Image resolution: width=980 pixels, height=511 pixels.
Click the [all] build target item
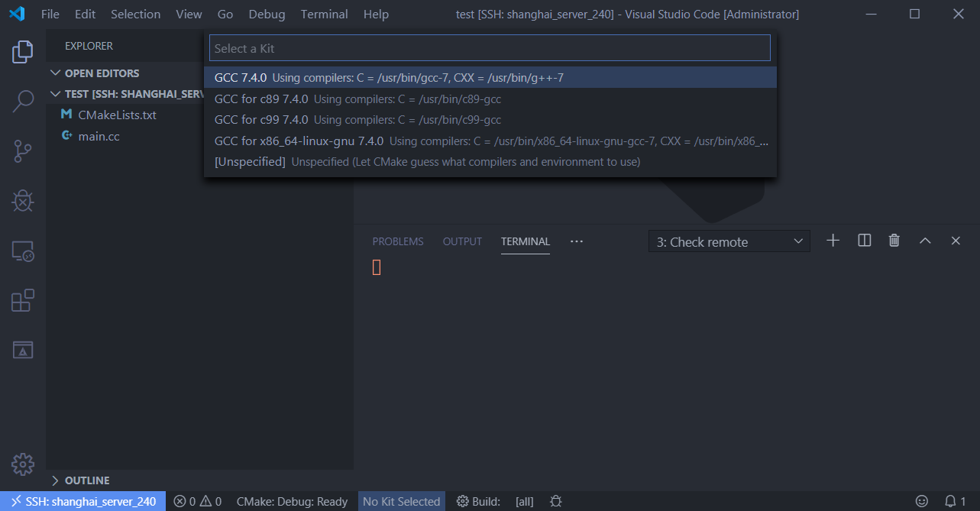pyautogui.click(x=524, y=502)
